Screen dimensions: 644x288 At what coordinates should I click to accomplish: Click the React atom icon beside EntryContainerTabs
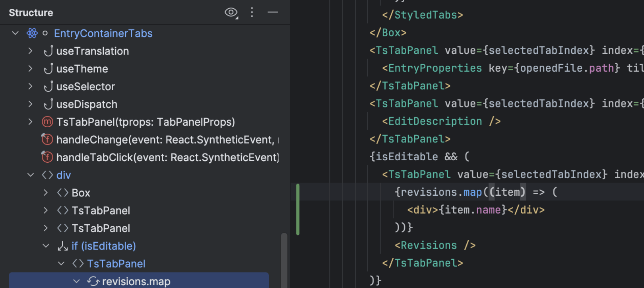(32, 33)
